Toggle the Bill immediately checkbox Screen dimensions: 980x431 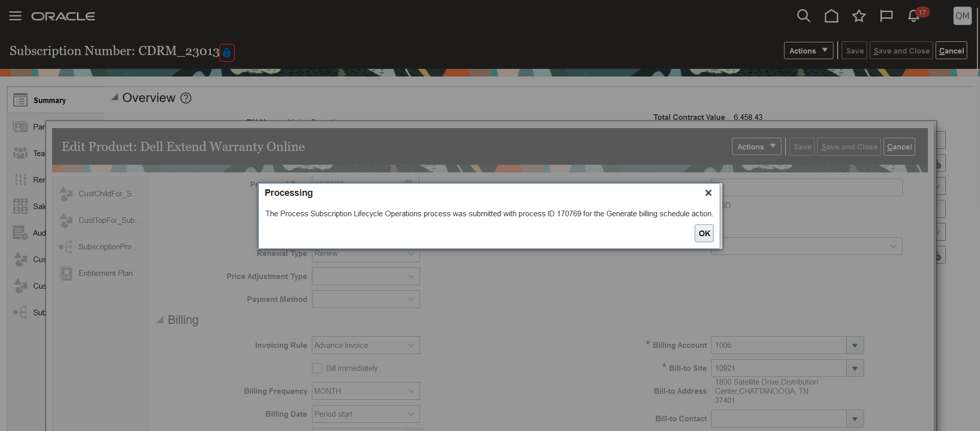pyautogui.click(x=317, y=368)
